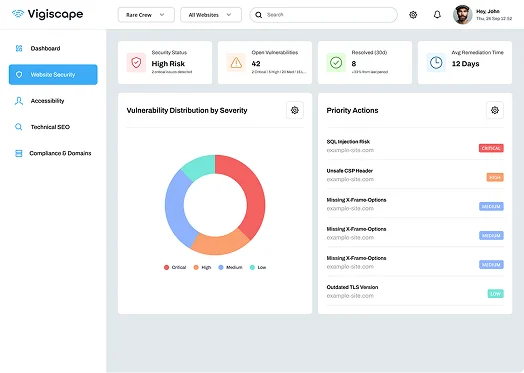Open Compliance & Domains section
Viewport: 524px width, 373px height.
[x=53, y=153]
